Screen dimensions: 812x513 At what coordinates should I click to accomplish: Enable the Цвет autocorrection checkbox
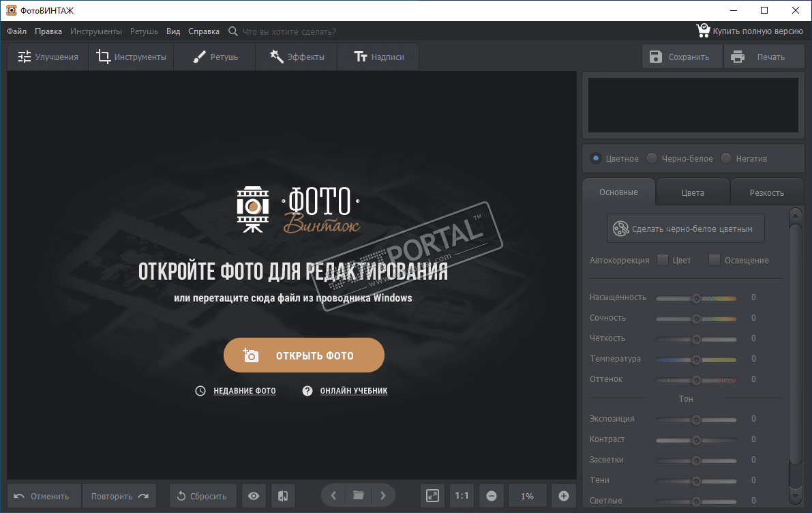[662, 260]
